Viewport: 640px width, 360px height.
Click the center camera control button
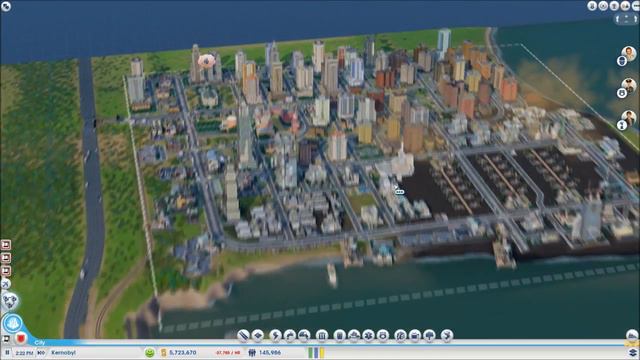[x=627, y=19]
